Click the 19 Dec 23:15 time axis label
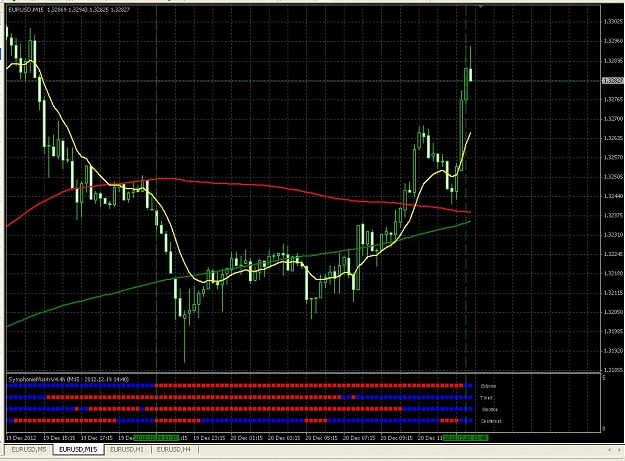 point(210,438)
